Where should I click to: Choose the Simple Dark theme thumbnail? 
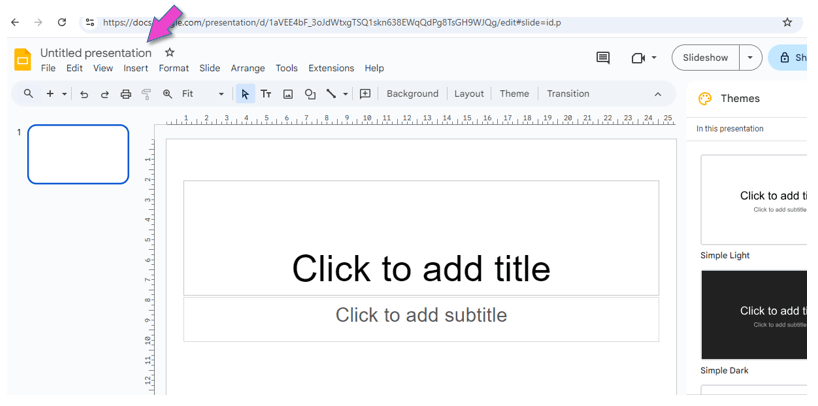click(x=754, y=314)
